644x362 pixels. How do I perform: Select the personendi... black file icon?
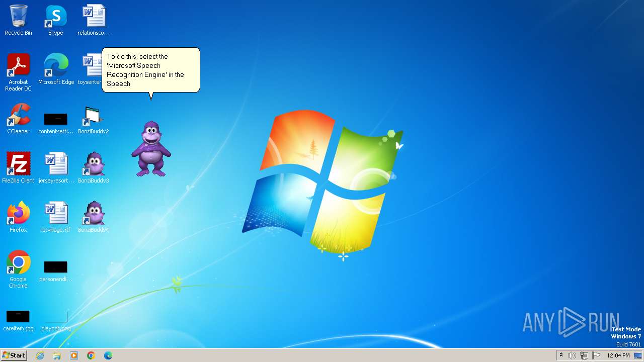pyautogui.click(x=56, y=271)
